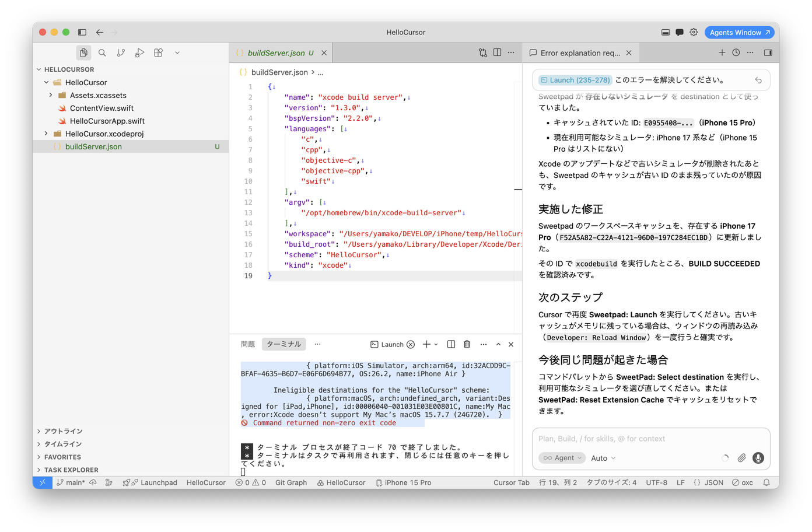812x532 pixels.
Task: Click the Launch (235-278) context chip
Action: click(575, 80)
